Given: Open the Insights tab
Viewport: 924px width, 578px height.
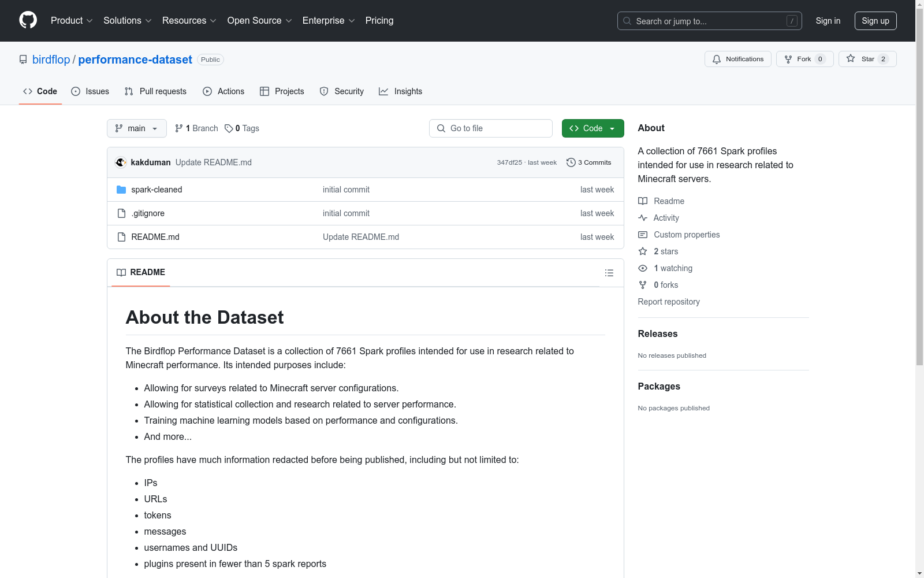Looking at the screenshot, I should [x=400, y=91].
